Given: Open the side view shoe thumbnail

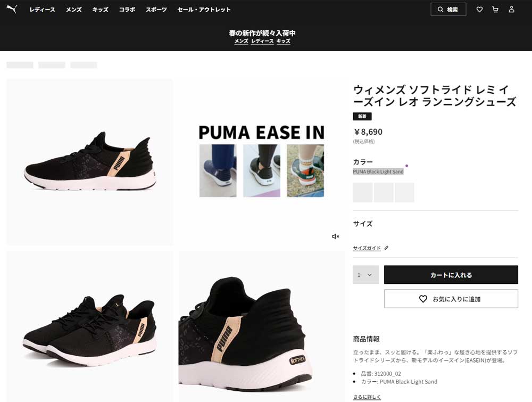Looking at the screenshot, I should 89,162.
